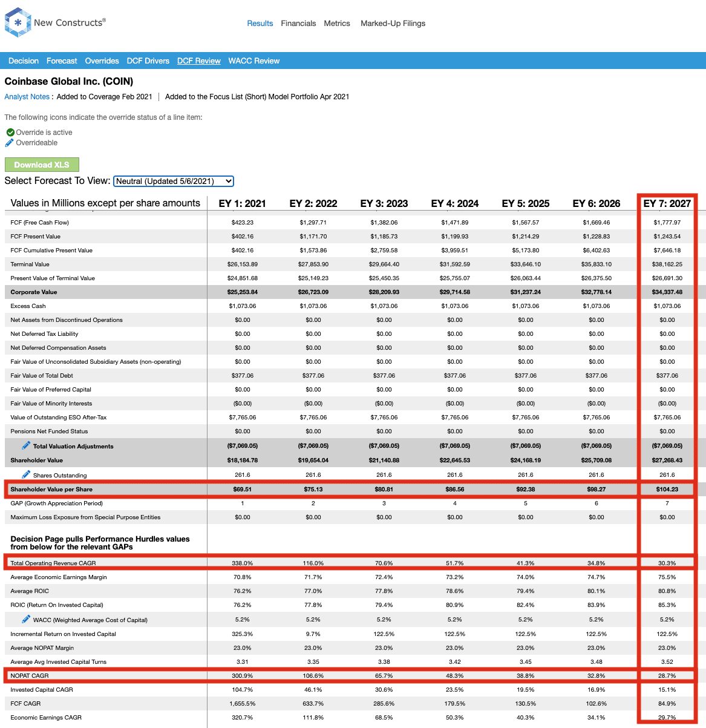Click the Net Deferred Compensation Assets label
The image size is (706, 728).
[x=58, y=348]
